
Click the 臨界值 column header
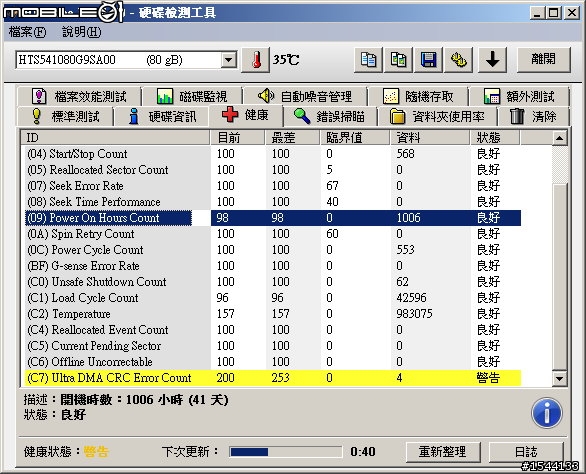355,138
